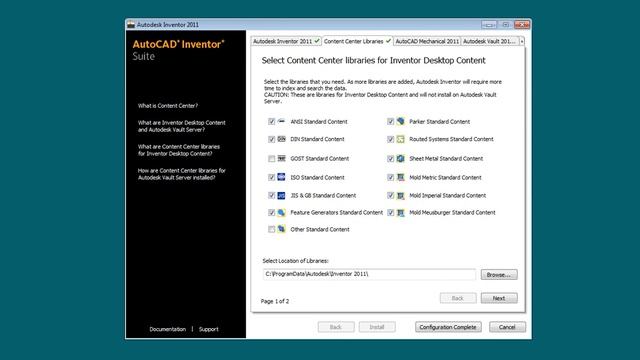640x360 pixels.
Task: Open link on Vault Server library installation
Action: [x=182, y=174]
